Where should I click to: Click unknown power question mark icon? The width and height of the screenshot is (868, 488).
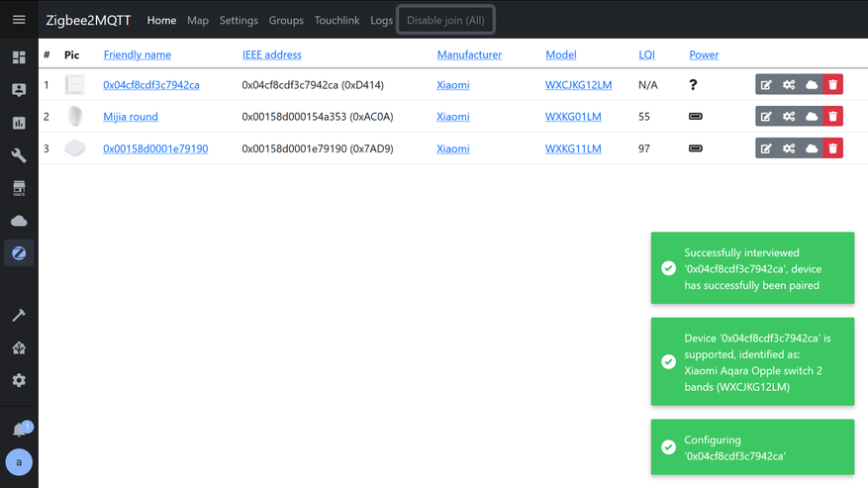click(693, 85)
